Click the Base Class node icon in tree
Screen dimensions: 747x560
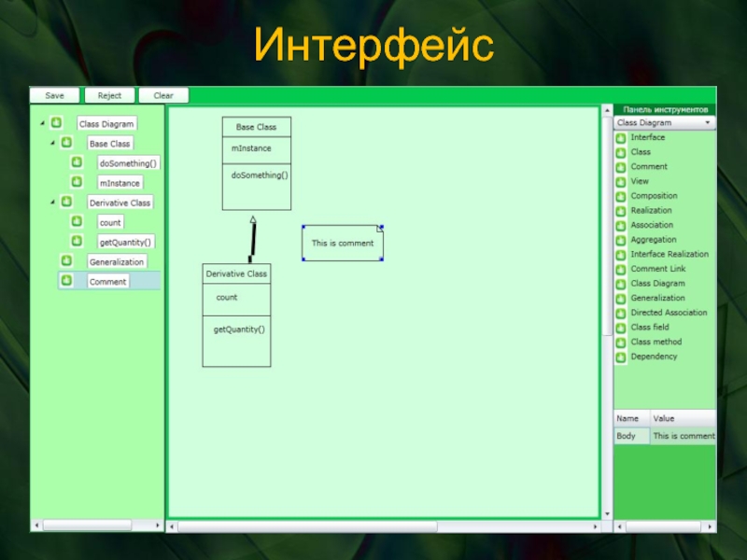[66, 143]
